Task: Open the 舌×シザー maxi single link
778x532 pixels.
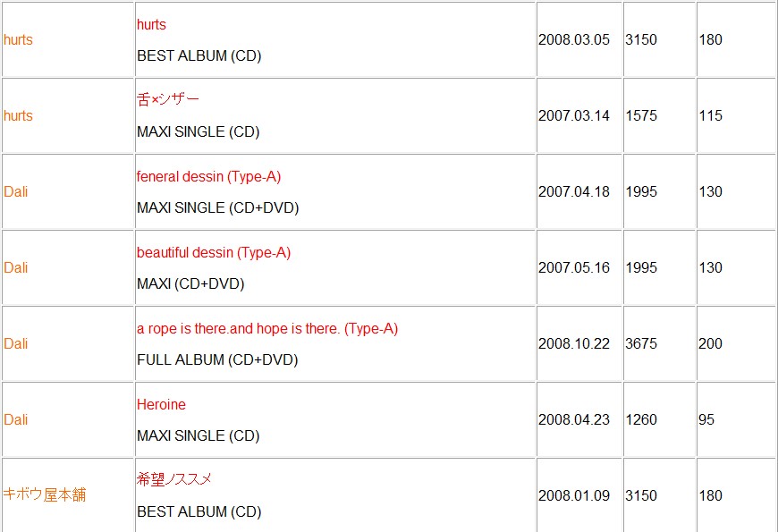Action: click(x=167, y=100)
